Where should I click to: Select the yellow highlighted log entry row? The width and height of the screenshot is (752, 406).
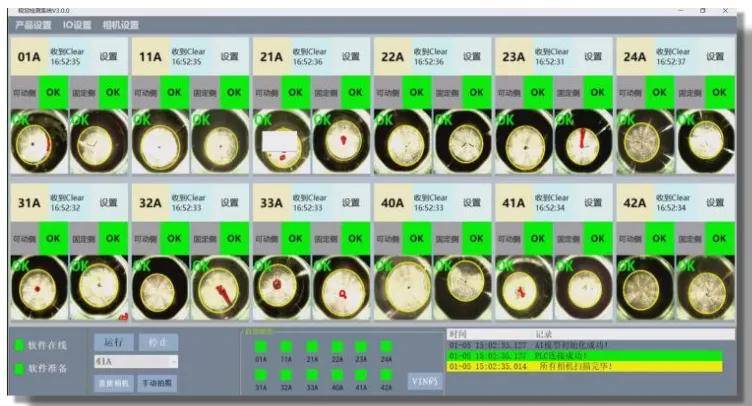tap(585, 367)
